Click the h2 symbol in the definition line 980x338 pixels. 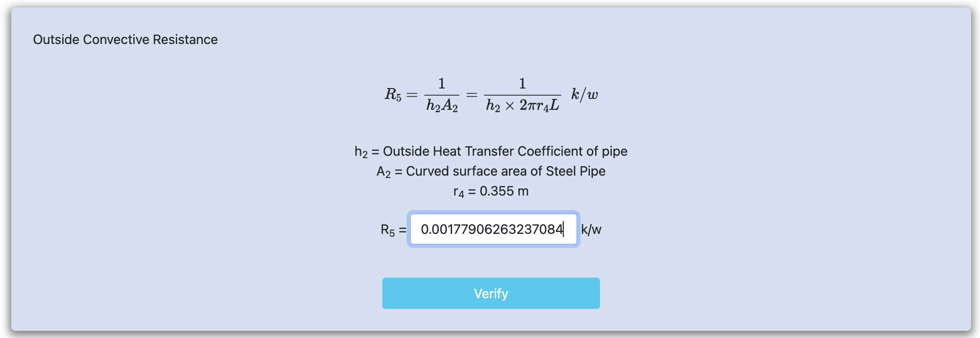tap(361, 152)
